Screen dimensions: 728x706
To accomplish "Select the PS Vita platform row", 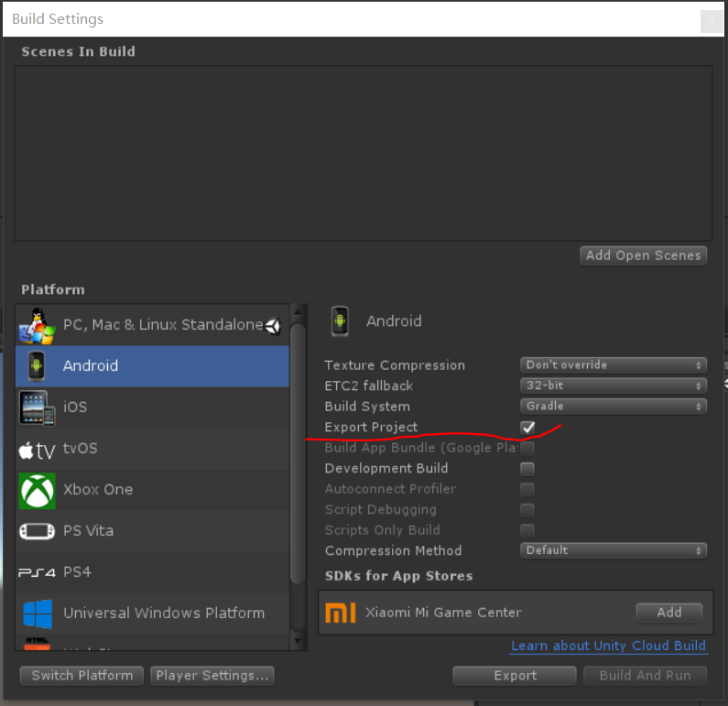I will click(152, 531).
